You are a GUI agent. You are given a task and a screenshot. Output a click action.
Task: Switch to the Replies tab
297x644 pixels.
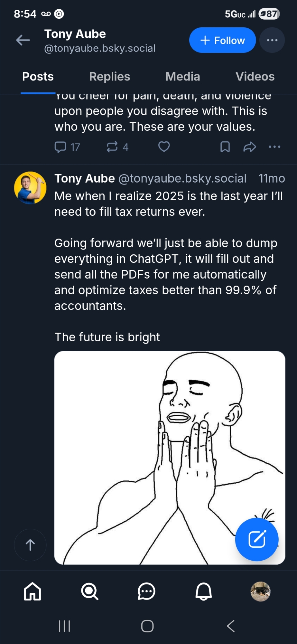pos(109,77)
